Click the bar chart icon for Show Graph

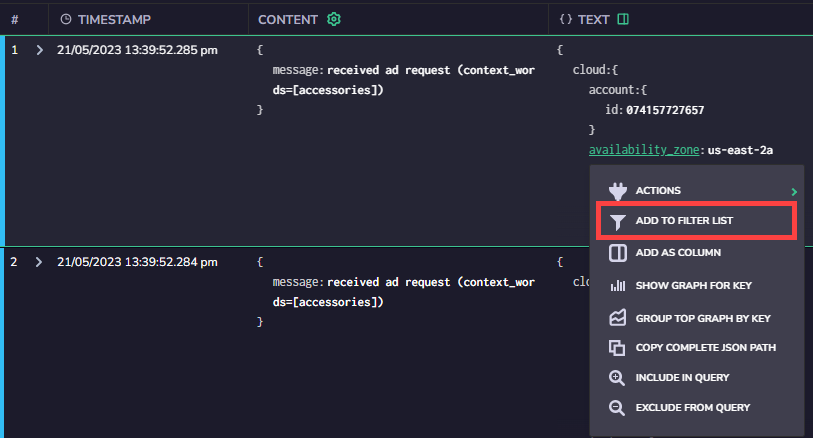618,286
